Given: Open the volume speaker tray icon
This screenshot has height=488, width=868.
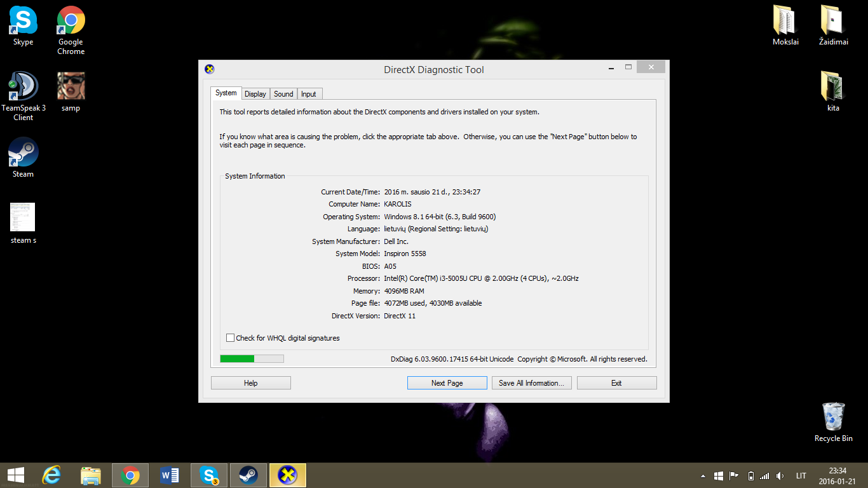Looking at the screenshot, I should (780, 476).
